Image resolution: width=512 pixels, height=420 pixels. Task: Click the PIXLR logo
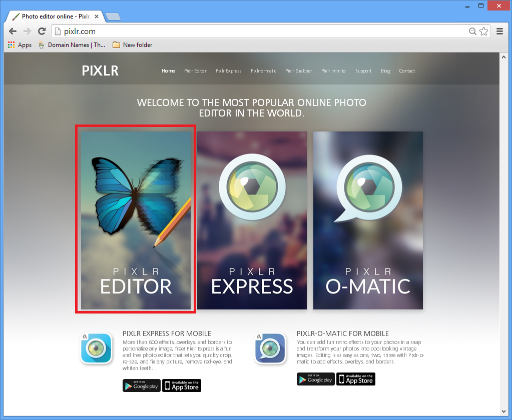click(100, 71)
